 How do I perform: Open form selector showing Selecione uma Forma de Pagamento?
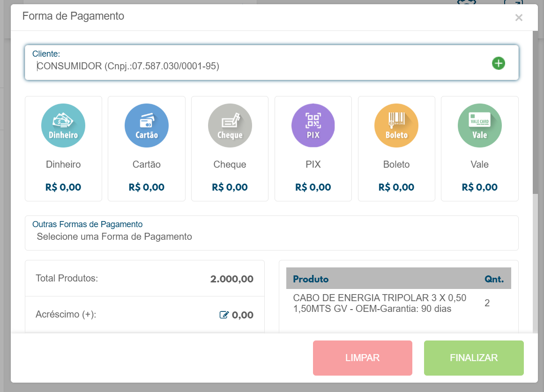[x=271, y=237]
